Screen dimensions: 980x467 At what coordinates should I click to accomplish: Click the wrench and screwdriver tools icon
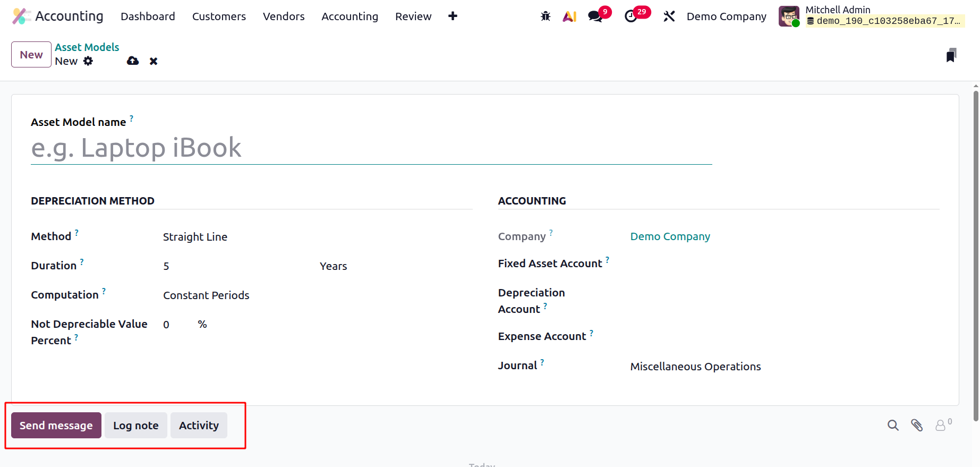669,16
